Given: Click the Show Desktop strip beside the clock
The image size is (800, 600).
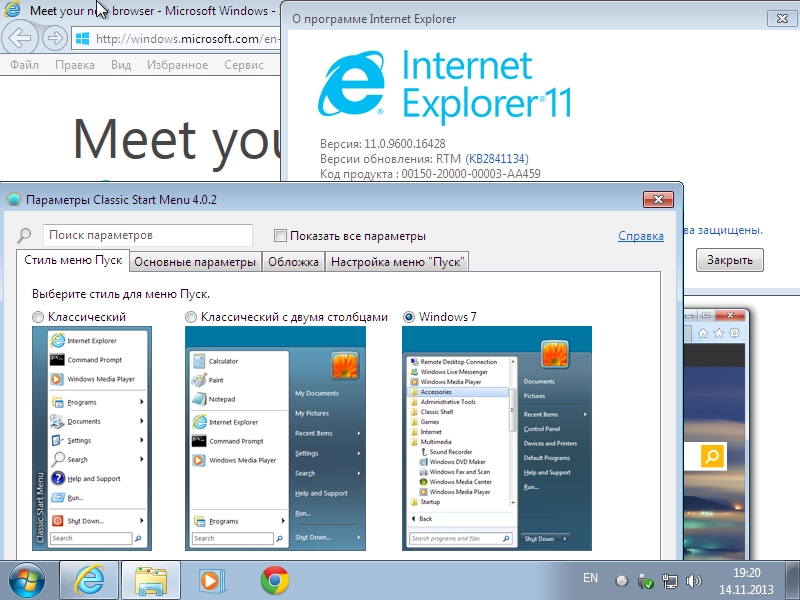Looking at the screenshot, I should click(x=792, y=581).
